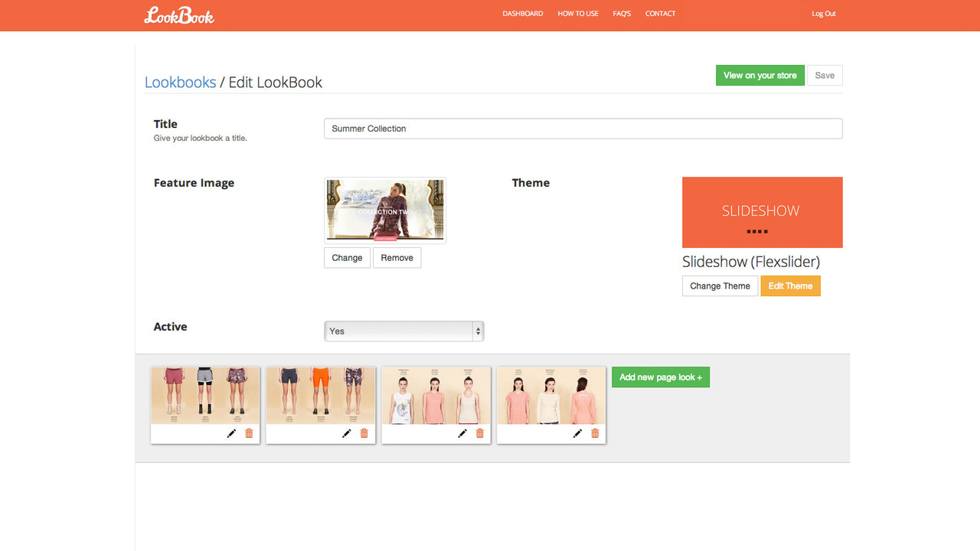Open the FAQ'S page from the navigation
This screenshot has height=551, width=980.
(622, 13)
